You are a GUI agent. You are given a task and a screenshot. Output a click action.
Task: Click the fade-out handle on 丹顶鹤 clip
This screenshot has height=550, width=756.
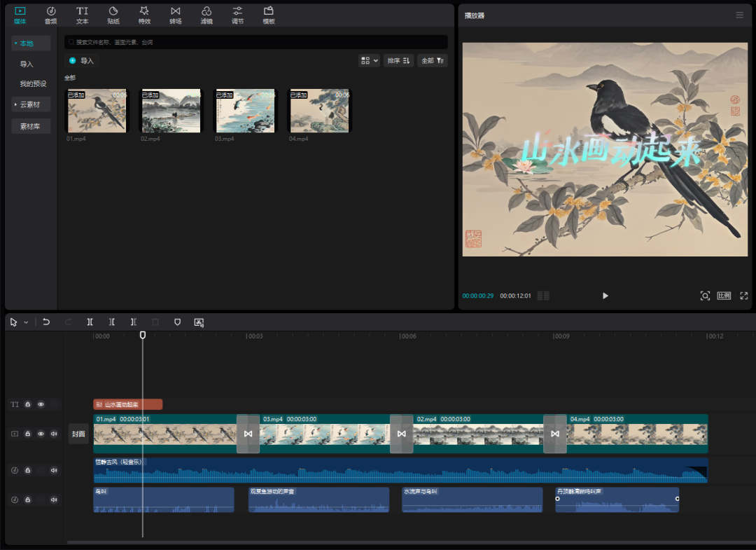pos(677,498)
